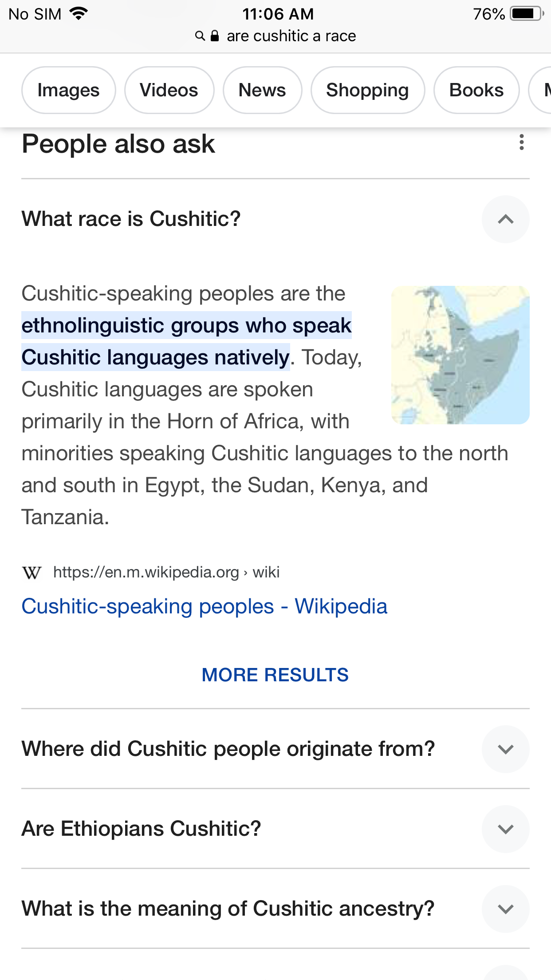551x980 pixels.
Task: Expand 'What is the meaning of Cushitic ancestry?'
Action: 505,909
